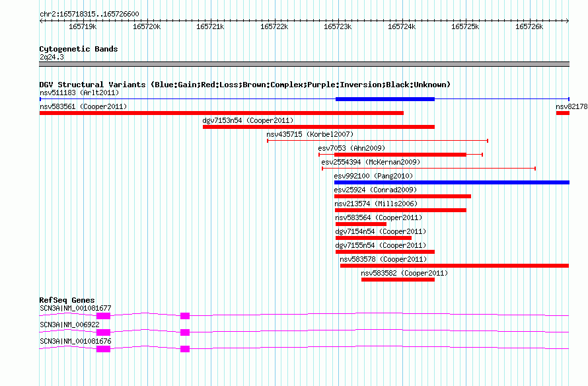Open nsv583582 (Cooper2011) label
Screen dimensions: 588x386
point(404,273)
